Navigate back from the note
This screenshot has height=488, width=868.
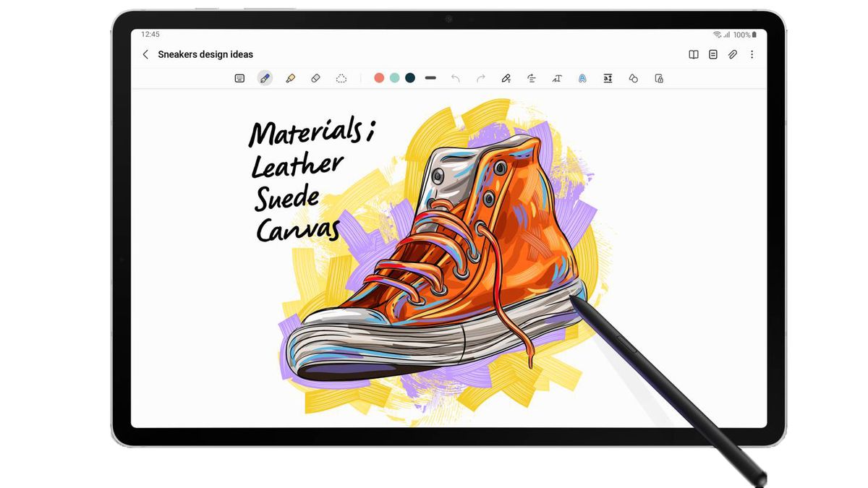(x=145, y=54)
